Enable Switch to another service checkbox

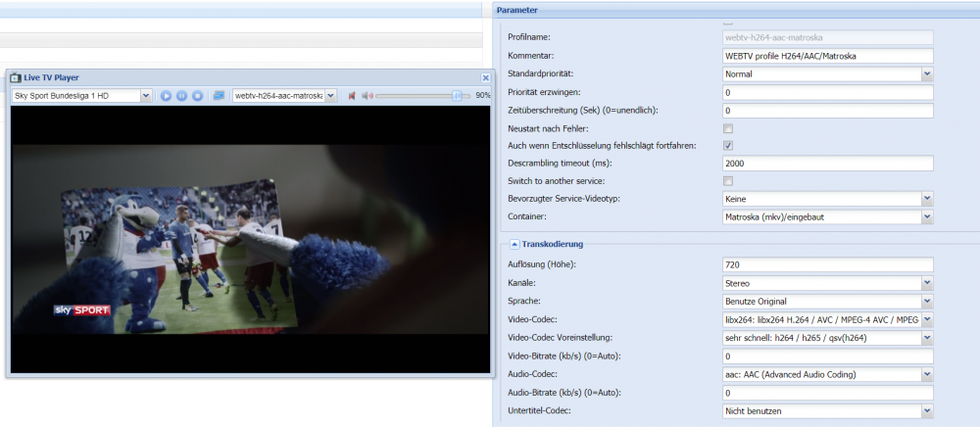click(x=728, y=181)
